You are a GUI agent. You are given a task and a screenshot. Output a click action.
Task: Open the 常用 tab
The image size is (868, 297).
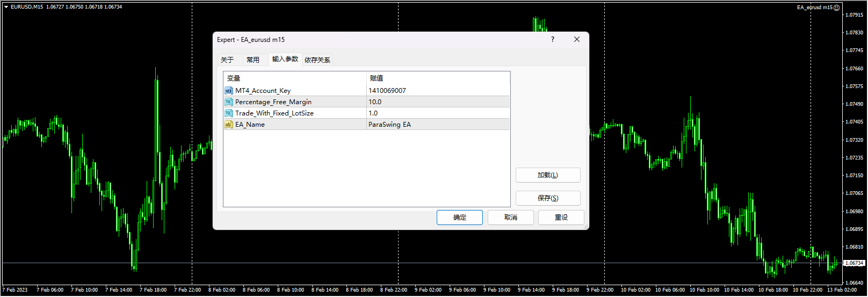[253, 60]
